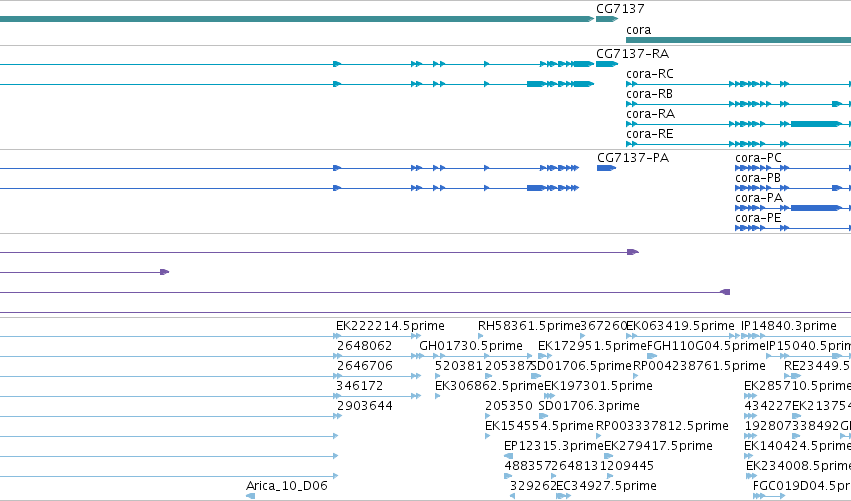Screen dimensions: 851x501
Task: Click the RP003337812.5prime EST label
Action: (x=662, y=426)
